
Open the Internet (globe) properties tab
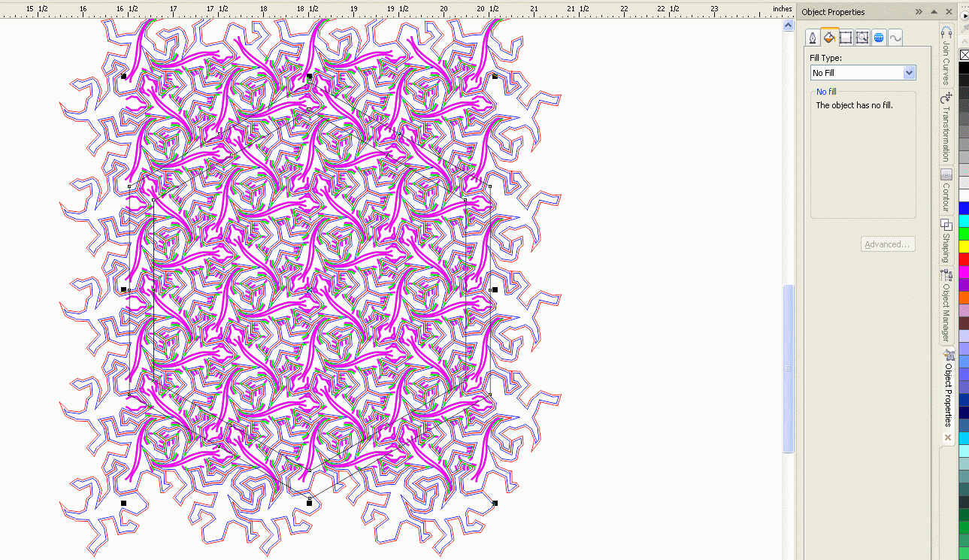pyautogui.click(x=879, y=38)
